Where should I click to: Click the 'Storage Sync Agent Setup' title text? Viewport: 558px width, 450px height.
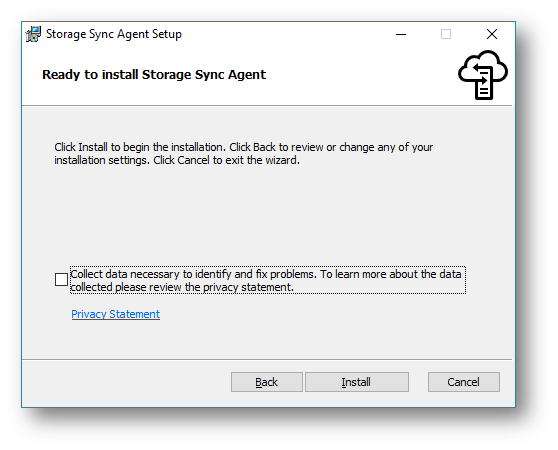114,34
